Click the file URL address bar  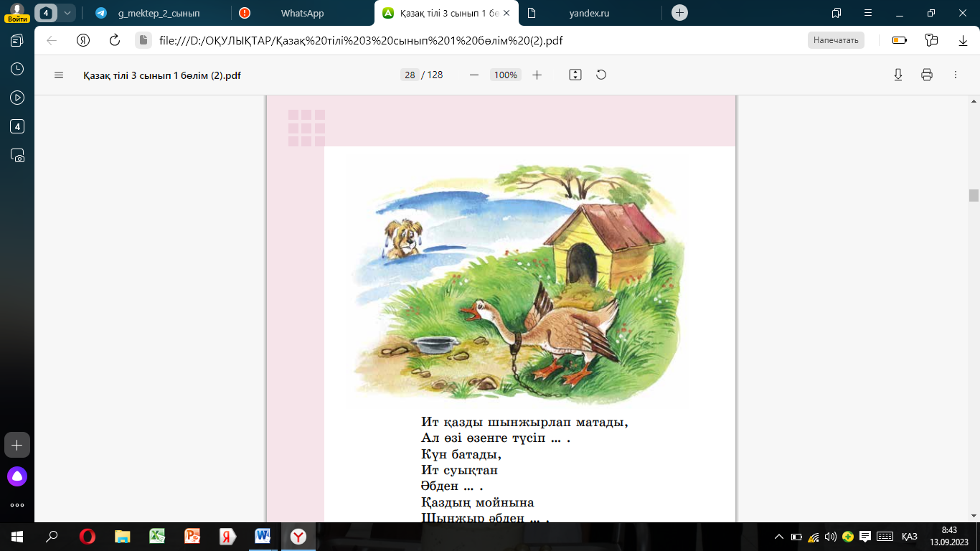pos(360,40)
